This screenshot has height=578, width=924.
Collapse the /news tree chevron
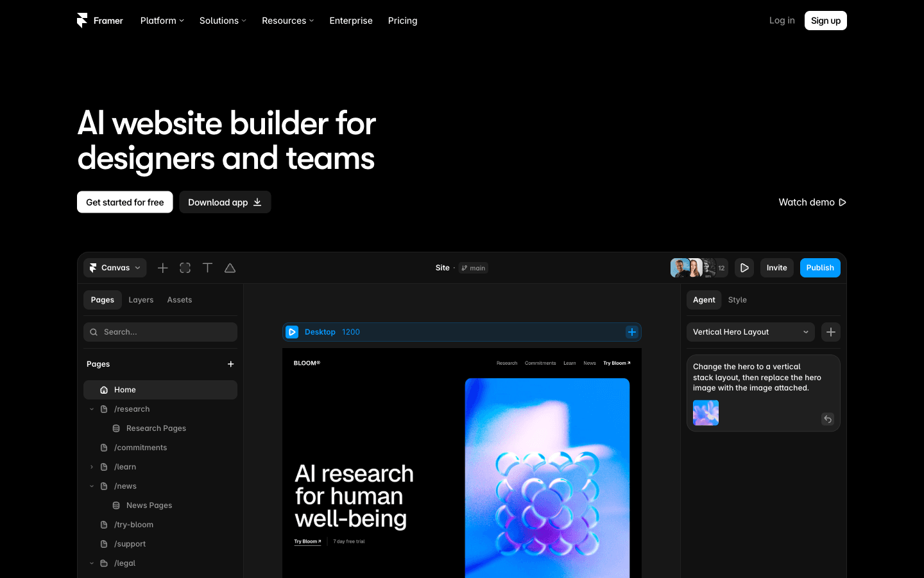92,486
